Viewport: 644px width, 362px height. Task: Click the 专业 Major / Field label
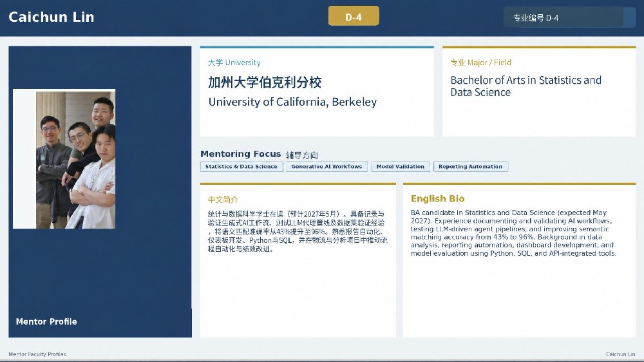tap(480, 62)
